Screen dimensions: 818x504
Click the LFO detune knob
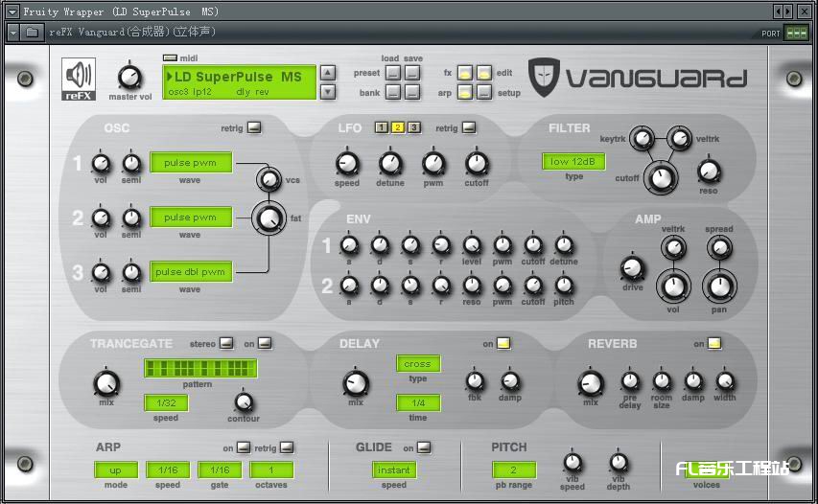pyautogui.click(x=390, y=164)
